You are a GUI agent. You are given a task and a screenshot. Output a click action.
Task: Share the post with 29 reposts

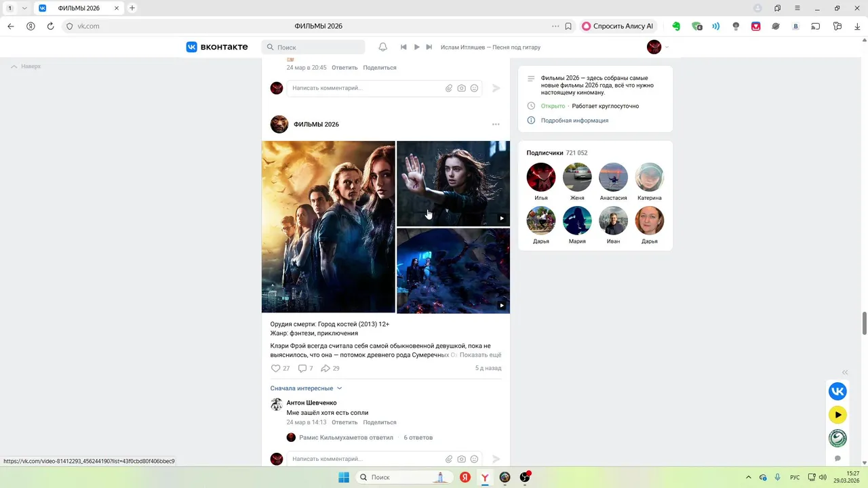tap(330, 368)
